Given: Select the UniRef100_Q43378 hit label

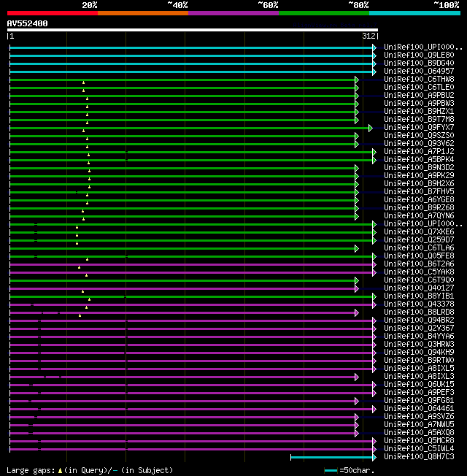Looking at the screenshot, I should click(419, 304).
